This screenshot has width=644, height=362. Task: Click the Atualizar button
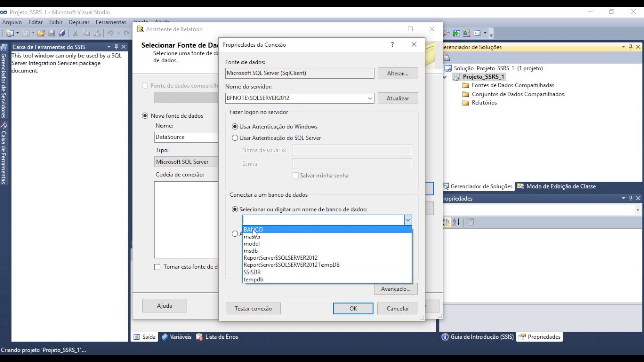click(397, 98)
